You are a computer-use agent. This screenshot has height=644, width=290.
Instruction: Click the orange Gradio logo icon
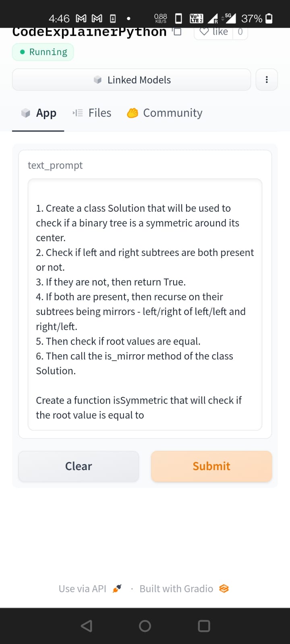click(224, 589)
